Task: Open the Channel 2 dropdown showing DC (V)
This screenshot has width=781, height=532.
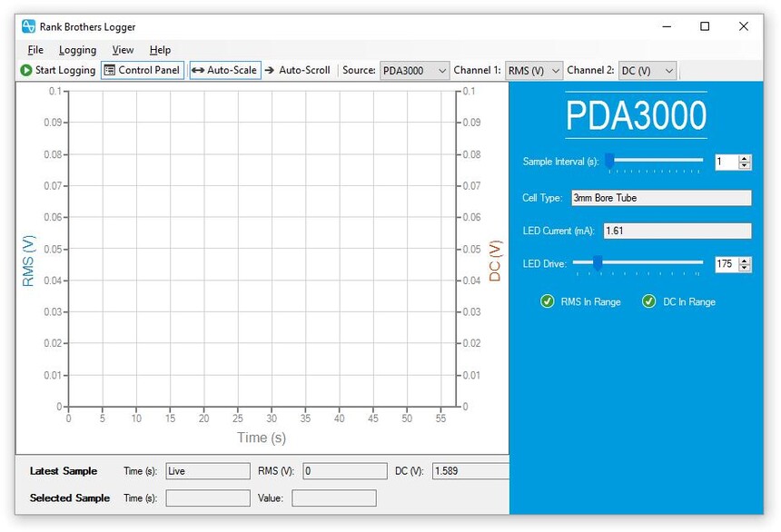Action: [x=648, y=71]
